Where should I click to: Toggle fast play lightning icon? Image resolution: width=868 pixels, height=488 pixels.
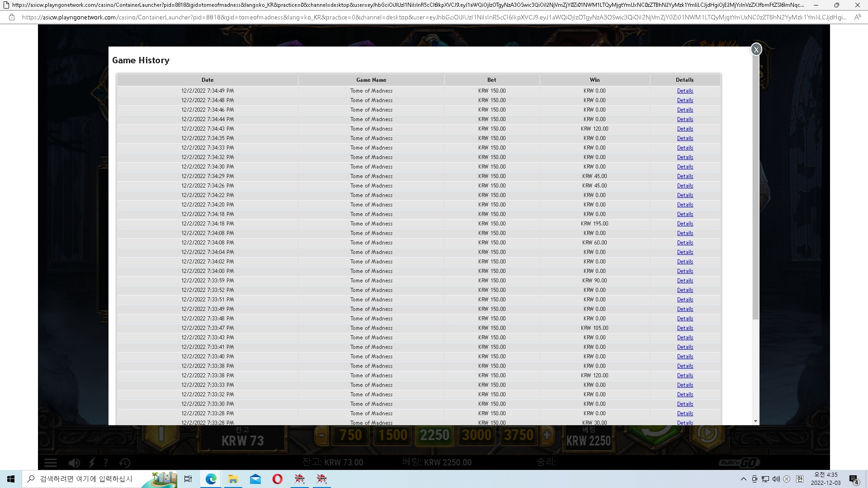(92, 463)
